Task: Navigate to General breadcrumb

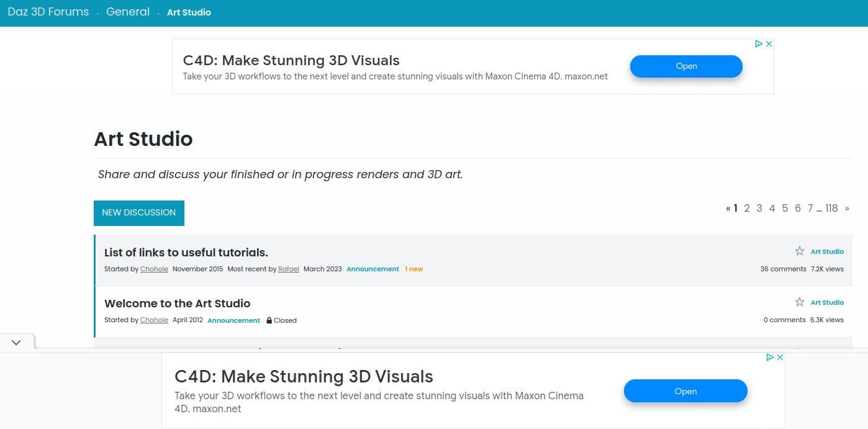Action: (x=128, y=12)
